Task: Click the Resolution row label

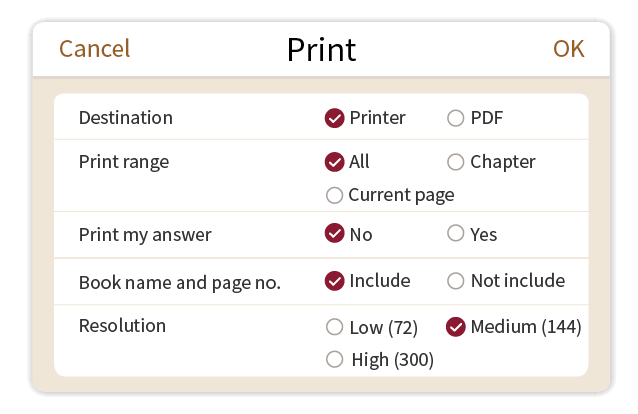Action: click(x=122, y=326)
